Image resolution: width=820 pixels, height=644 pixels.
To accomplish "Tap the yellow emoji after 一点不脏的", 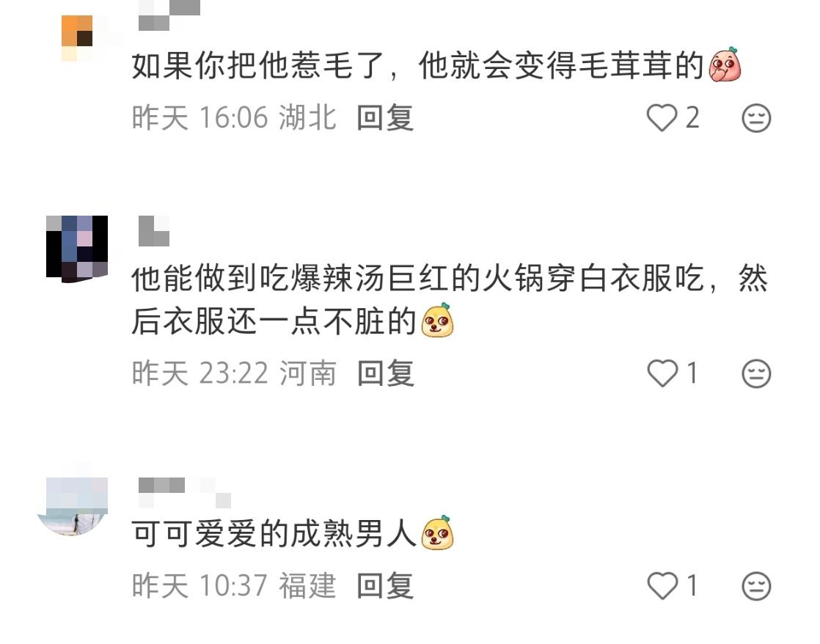I will click(x=437, y=320).
